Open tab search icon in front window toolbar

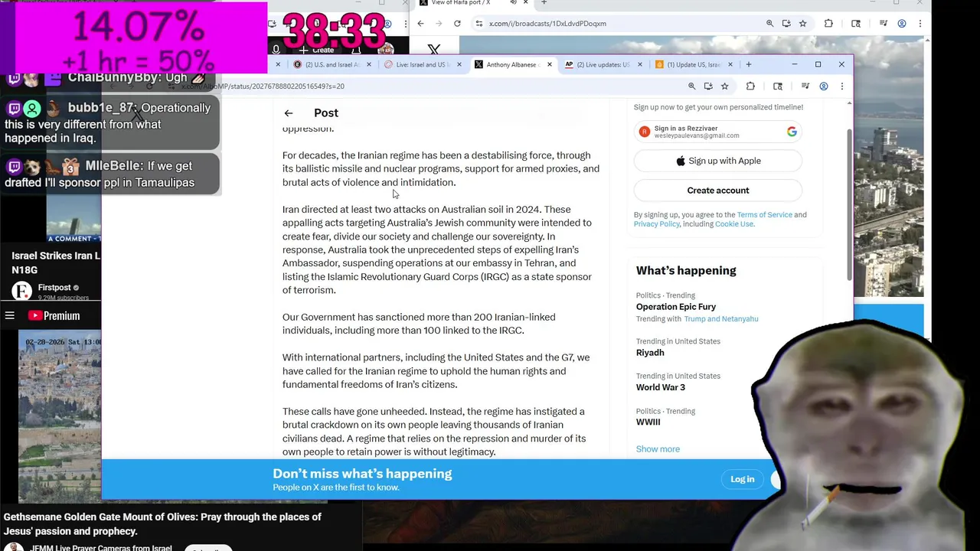click(x=778, y=86)
